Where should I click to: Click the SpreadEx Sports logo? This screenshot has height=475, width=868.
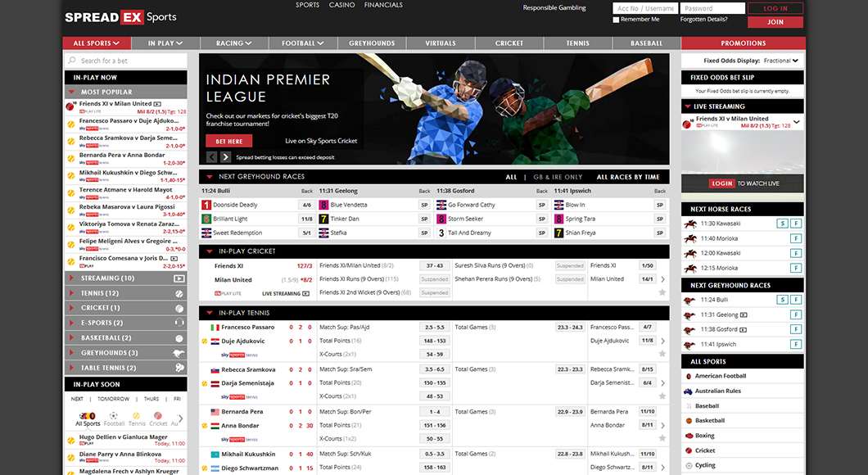(x=120, y=17)
